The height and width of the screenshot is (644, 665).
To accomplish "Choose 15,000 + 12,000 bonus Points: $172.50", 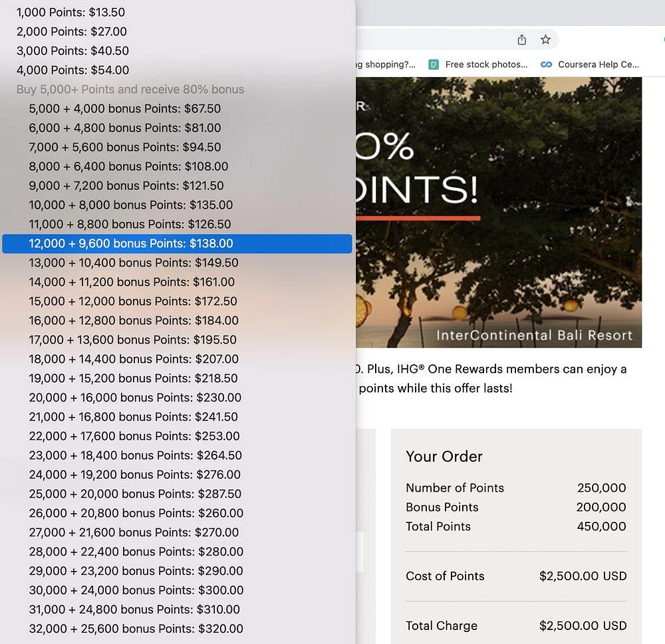I will 178,301.
